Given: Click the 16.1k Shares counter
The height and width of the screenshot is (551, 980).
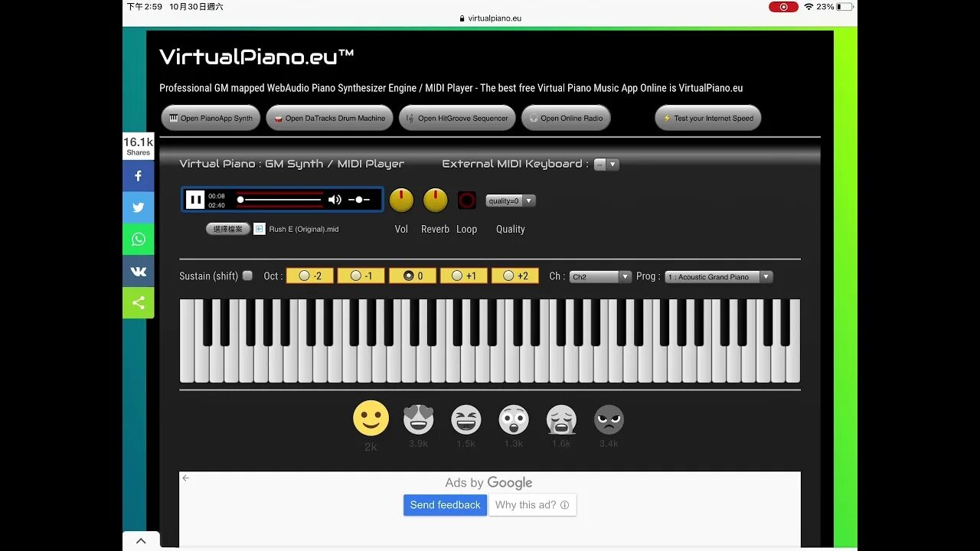Looking at the screenshot, I should [x=139, y=146].
